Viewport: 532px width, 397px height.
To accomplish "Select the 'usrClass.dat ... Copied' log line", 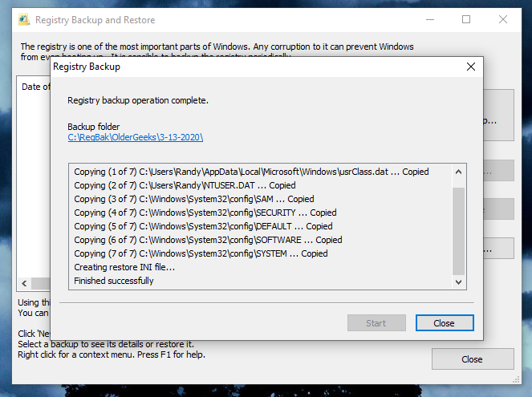I will pos(251,172).
